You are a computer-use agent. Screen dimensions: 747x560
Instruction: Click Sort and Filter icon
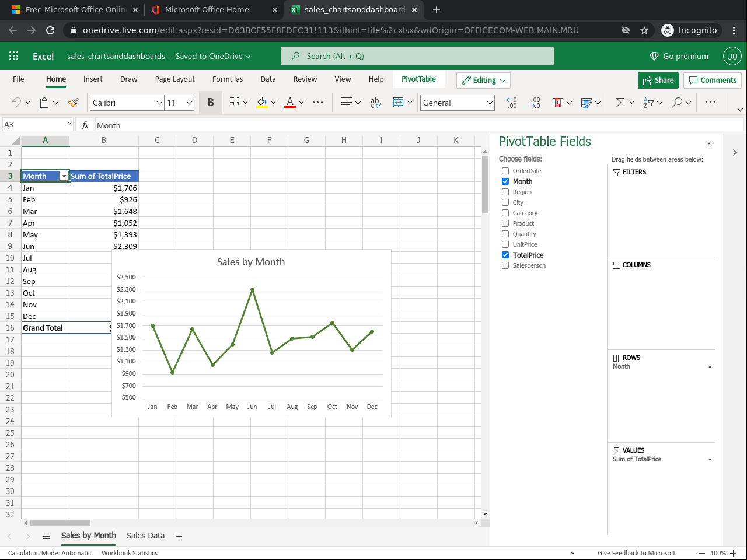click(648, 103)
